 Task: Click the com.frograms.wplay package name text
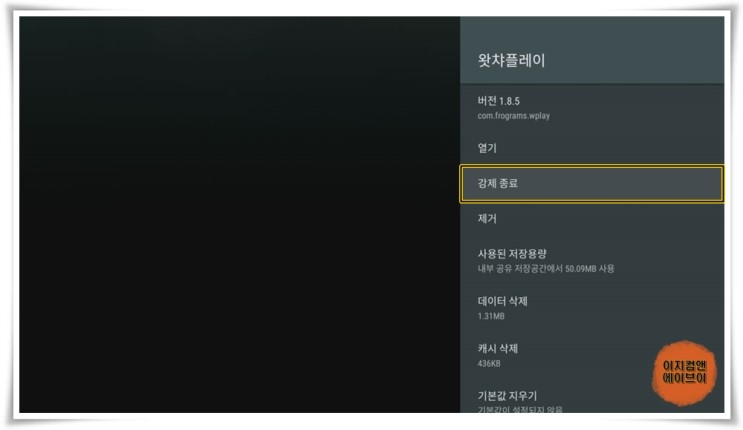click(x=513, y=116)
